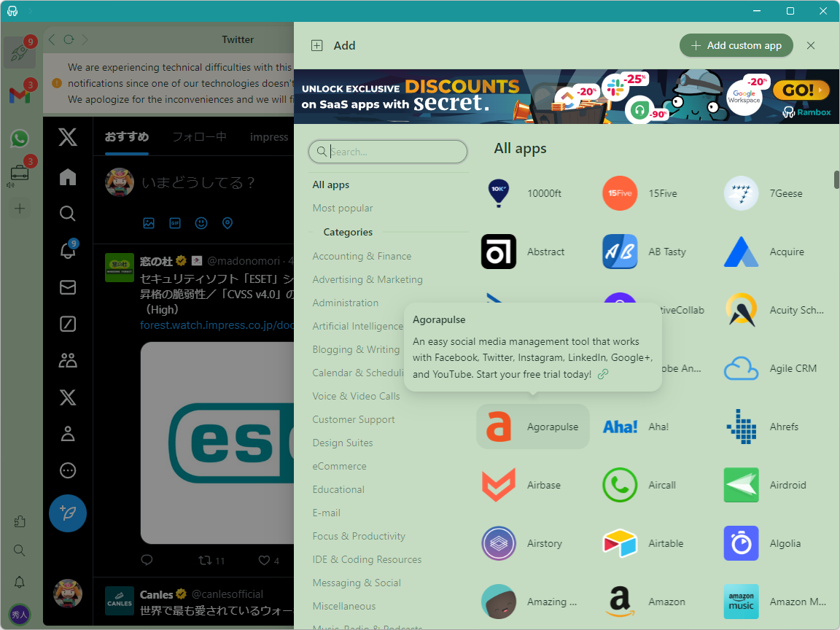The width and height of the screenshot is (840, 630).
Task: Add a new workspace with the sidebar plus icon
Action: point(20,208)
